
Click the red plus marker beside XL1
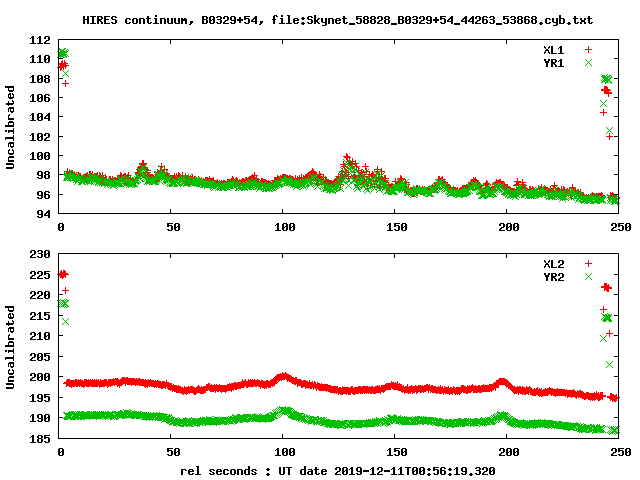click(588, 50)
